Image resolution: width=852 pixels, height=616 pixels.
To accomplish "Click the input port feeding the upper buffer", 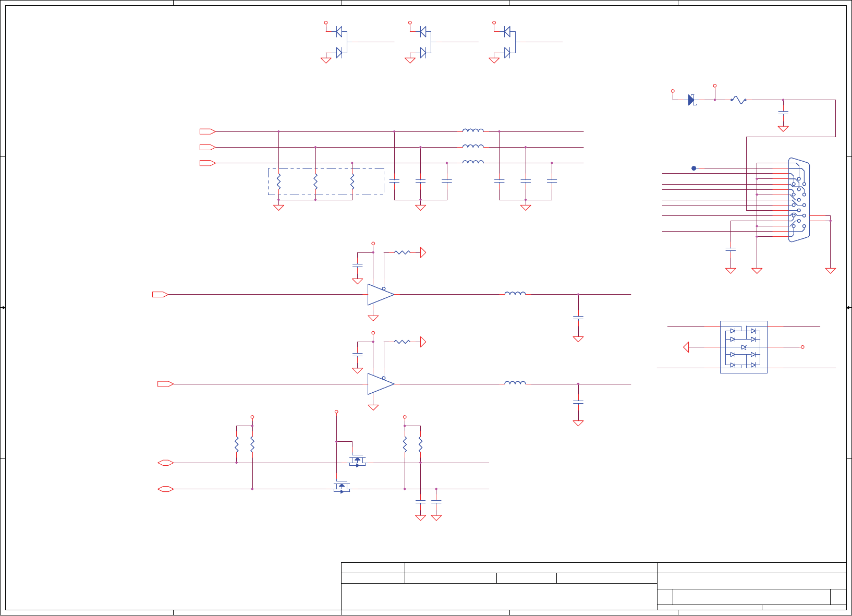I will [x=160, y=295].
